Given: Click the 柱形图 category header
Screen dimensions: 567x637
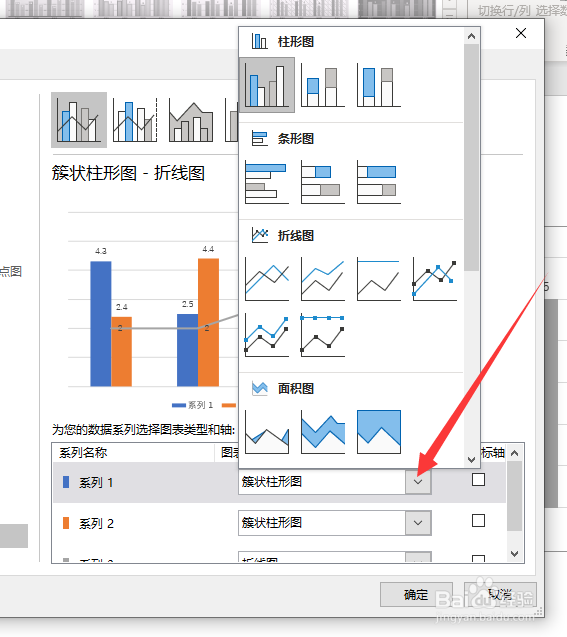Looking at the screenshot, I should tap(296, 41).
